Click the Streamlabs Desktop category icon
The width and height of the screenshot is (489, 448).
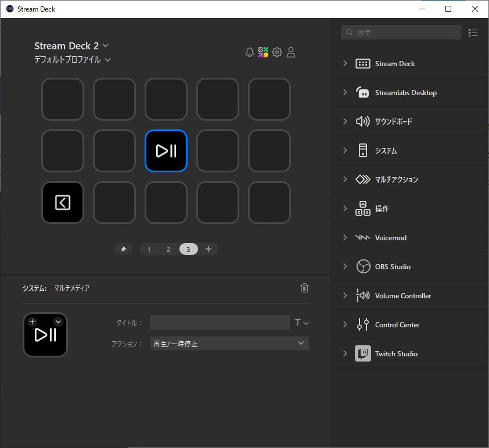point(363,92)
